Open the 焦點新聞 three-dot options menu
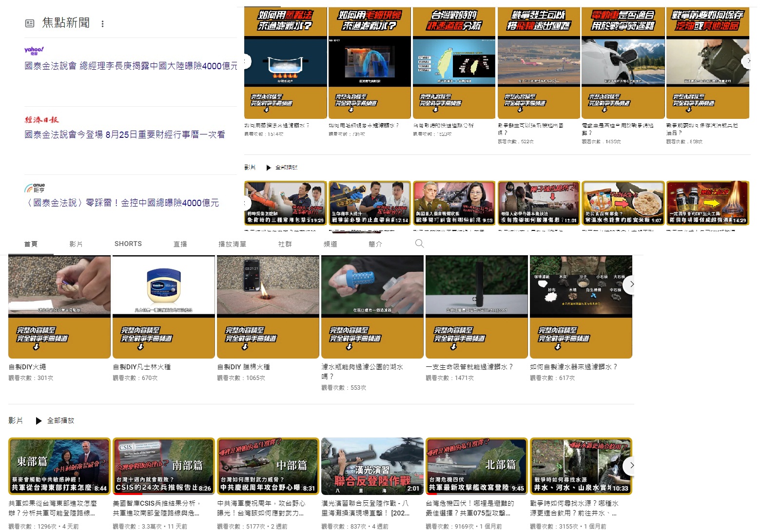Screen dimensions: 780x532 click(102, 23)
